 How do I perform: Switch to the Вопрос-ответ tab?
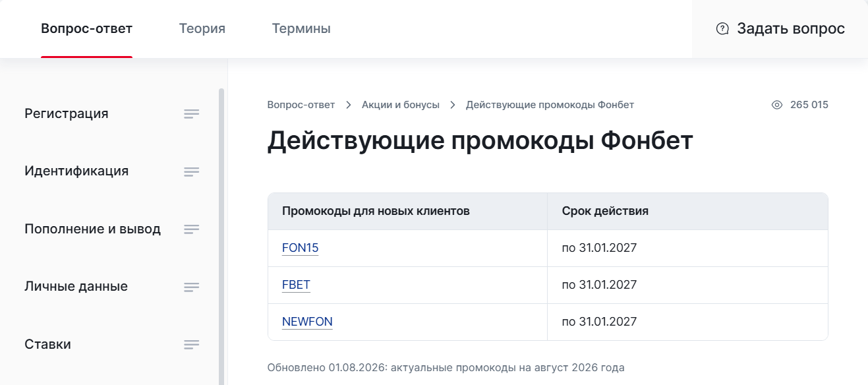[86, 29]
